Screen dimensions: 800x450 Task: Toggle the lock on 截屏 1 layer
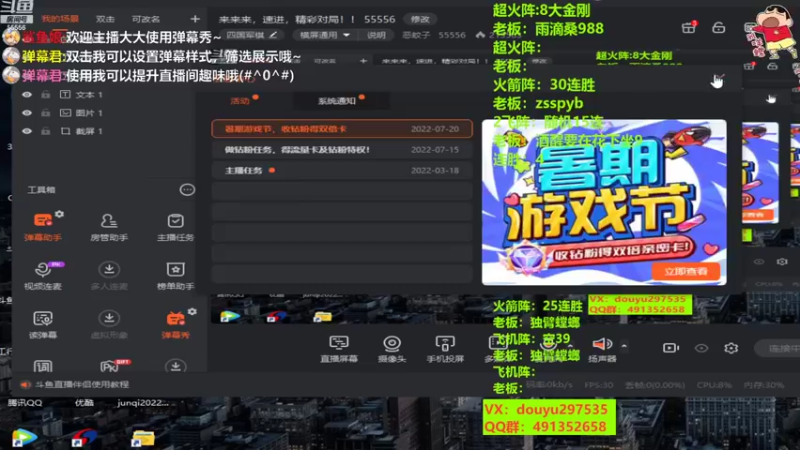(46, 131)
